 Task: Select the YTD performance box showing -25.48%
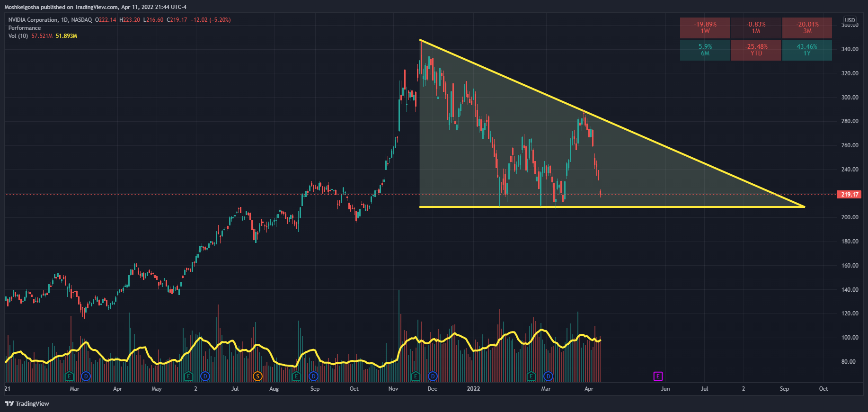point(756,50)
